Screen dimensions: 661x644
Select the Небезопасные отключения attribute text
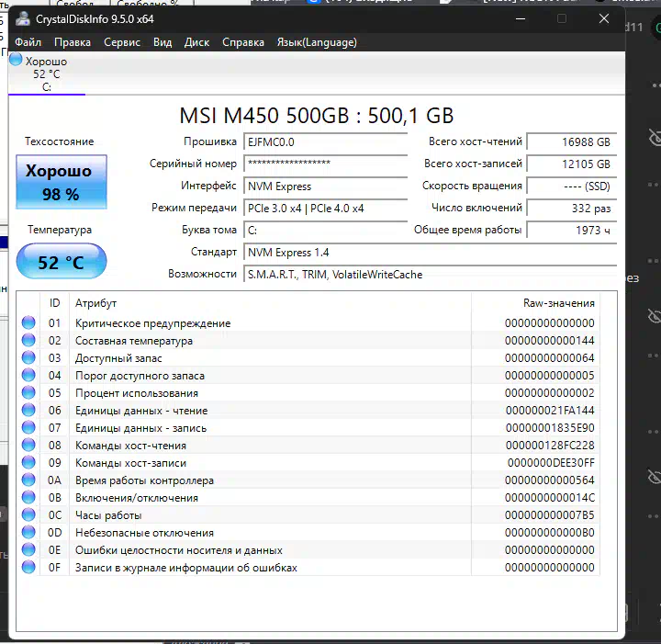[144, 533]
